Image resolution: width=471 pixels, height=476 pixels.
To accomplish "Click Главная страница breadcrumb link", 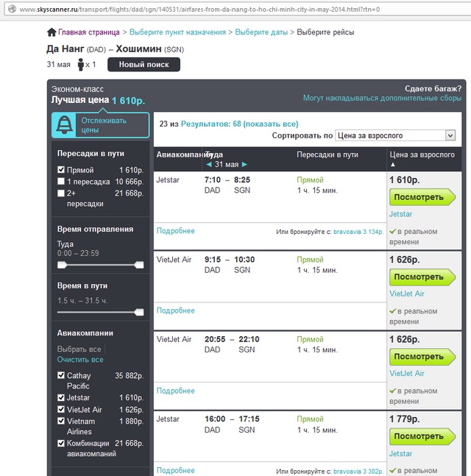I will pyautogui.click(x=88, y=32).
